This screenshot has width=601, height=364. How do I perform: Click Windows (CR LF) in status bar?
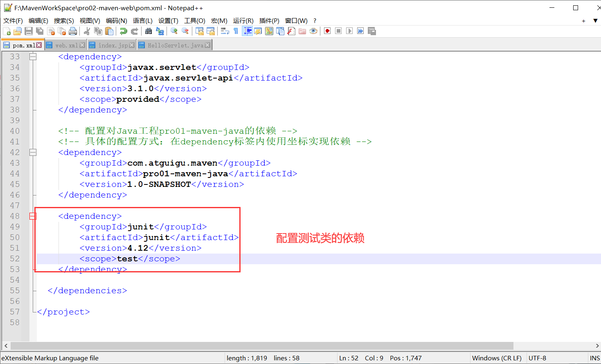tap(497, 358)
